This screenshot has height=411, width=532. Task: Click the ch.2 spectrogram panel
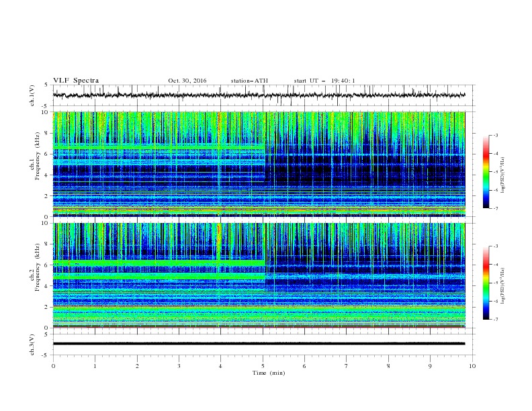click(259, 275)
